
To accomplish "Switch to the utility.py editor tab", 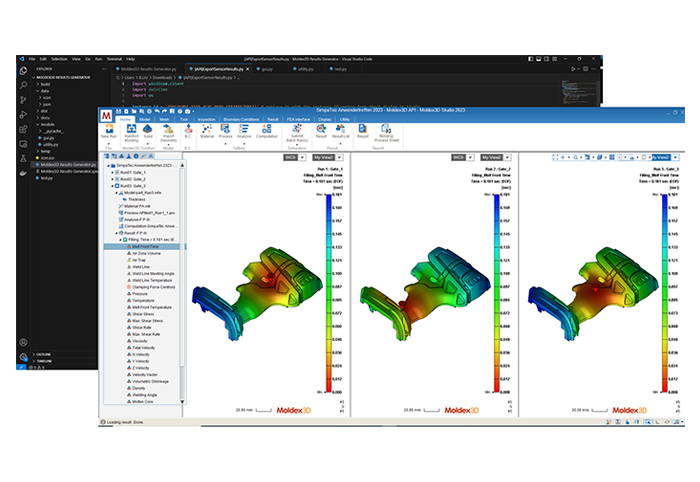I will point(304,69).
